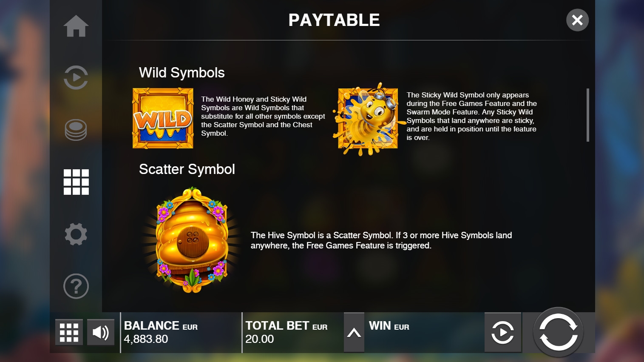Screen dimensions: 644x362
Task: Open autoplay settings in the sidebar
Action: coord(76,77)
